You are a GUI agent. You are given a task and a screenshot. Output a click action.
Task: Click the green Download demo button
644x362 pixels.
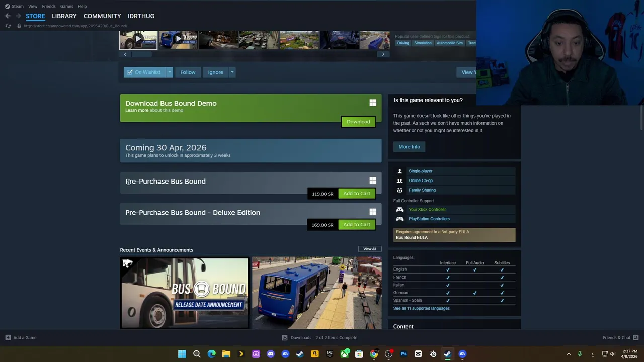[358, 122]
